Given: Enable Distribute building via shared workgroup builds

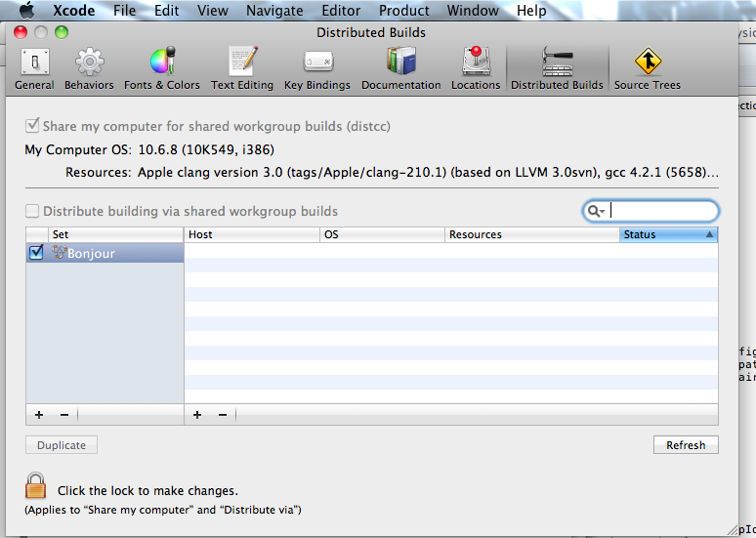Looking at the screenshot, I should 32,211.
